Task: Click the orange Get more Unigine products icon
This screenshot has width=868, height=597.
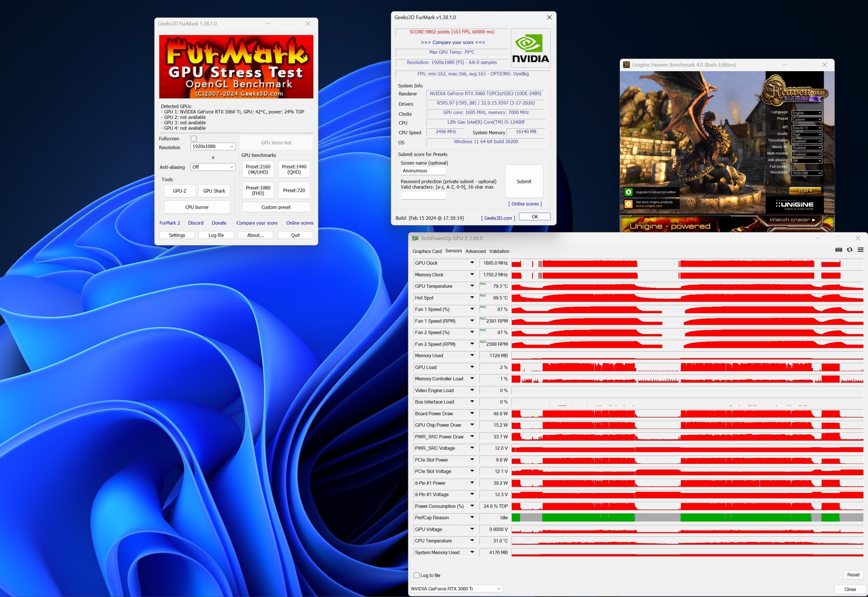Action: point(628,204)
